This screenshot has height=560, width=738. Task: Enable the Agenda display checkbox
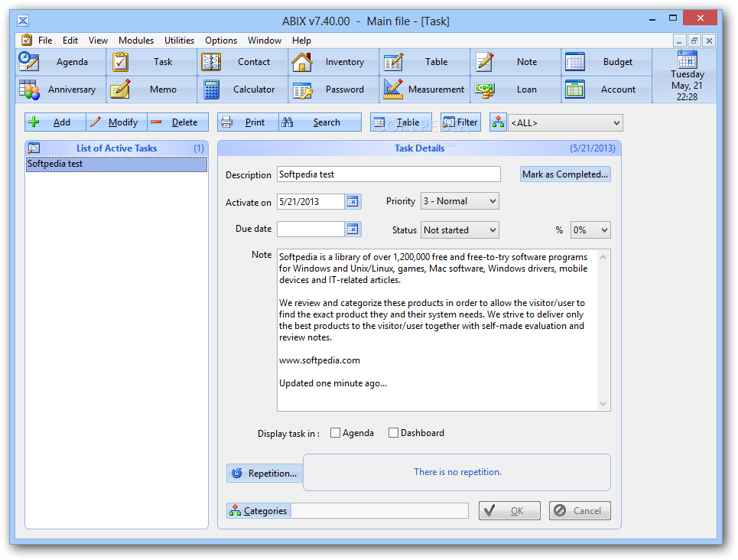(335, 433)
